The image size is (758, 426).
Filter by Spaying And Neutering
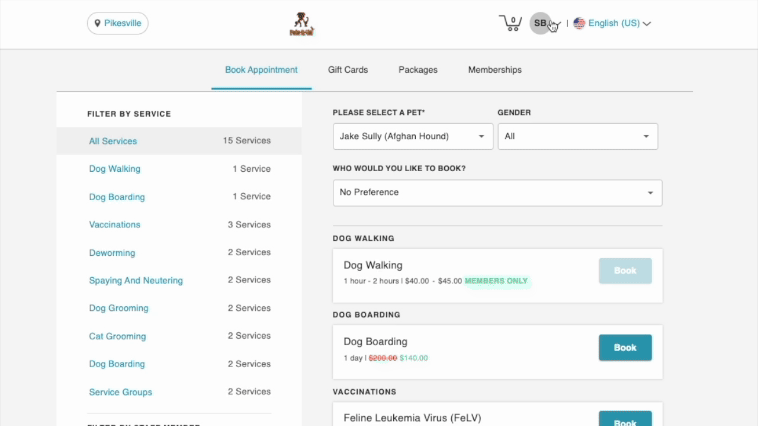[x=136, y=281]
